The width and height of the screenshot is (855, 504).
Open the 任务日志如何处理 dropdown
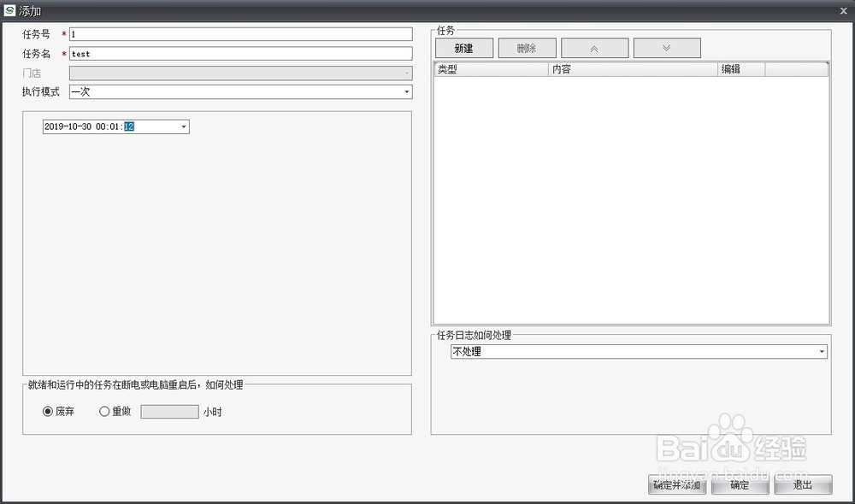tap(639, 351)
